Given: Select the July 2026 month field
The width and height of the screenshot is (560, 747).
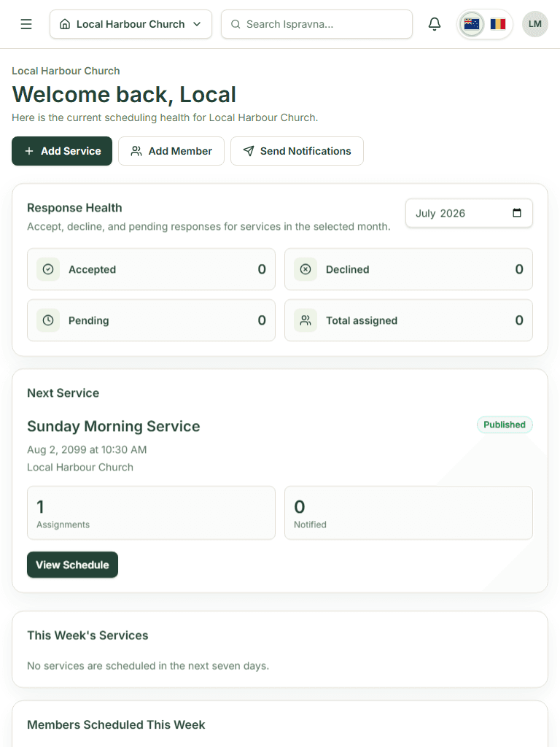Looking at the screenshot, I should pyautogui.click(x=469, y=213).
